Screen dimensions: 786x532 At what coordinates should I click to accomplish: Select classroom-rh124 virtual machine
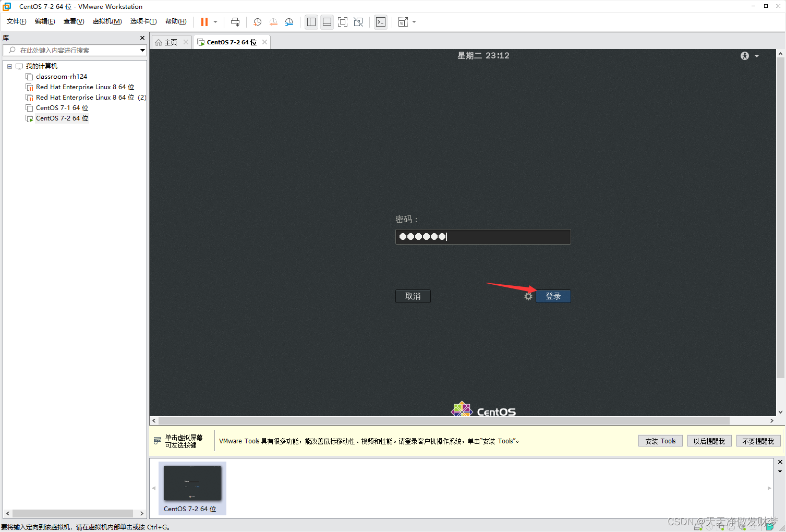point(62,77)
